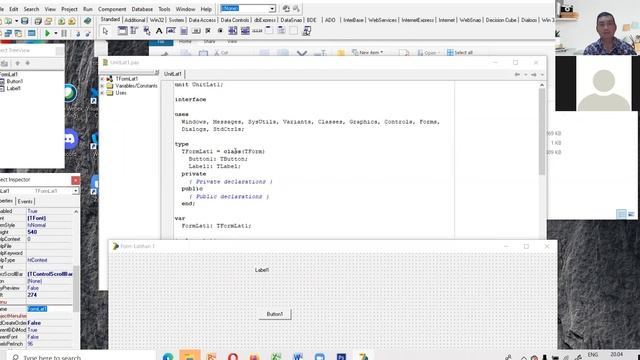This screenshot has width=640, height=360.
Task: Click Select all in the Explorer window behind
Action: [460, 53]
